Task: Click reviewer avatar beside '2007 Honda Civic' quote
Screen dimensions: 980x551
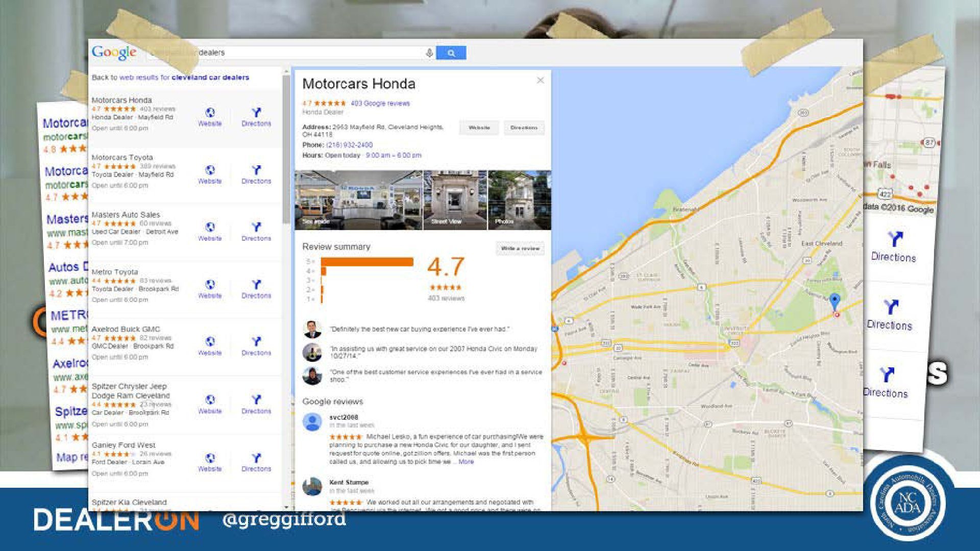Action: [x=312, y=352]
